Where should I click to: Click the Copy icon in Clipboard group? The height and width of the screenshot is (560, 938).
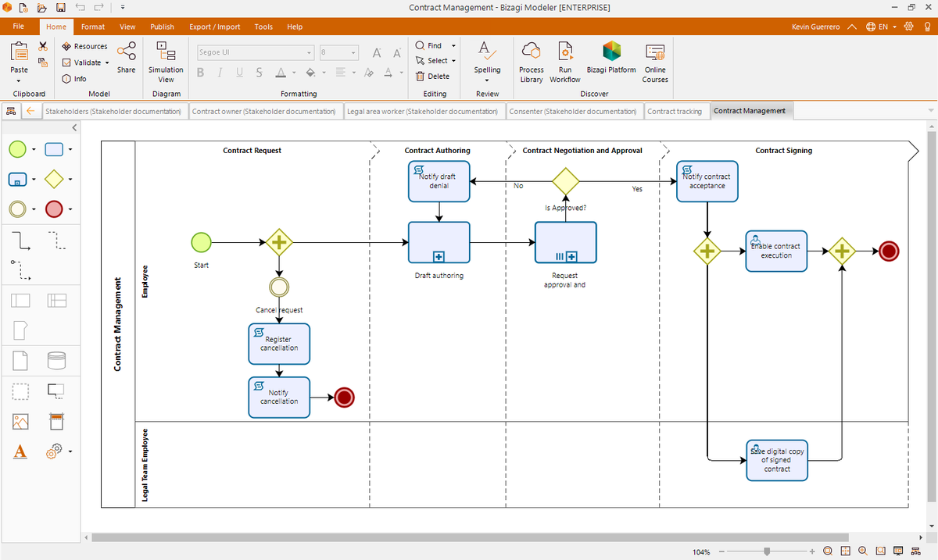click(x=43, y=62)
